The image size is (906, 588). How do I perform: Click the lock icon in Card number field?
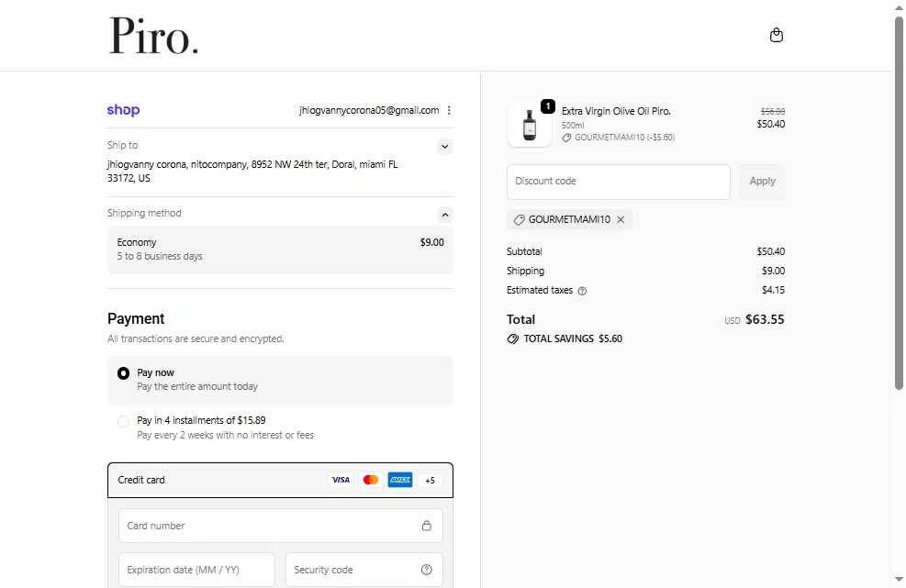(427, 526)
